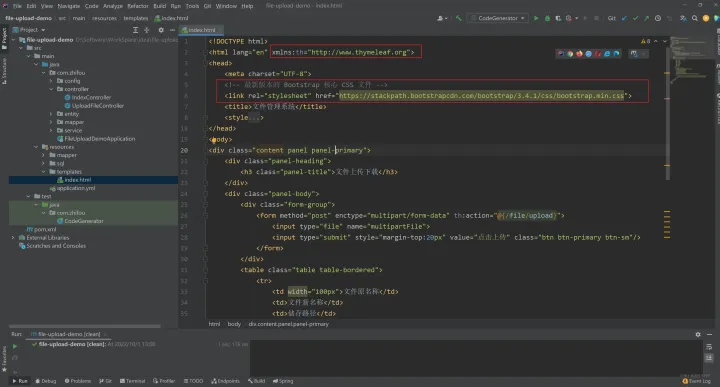Show Git history clock icon

(658, 18)
